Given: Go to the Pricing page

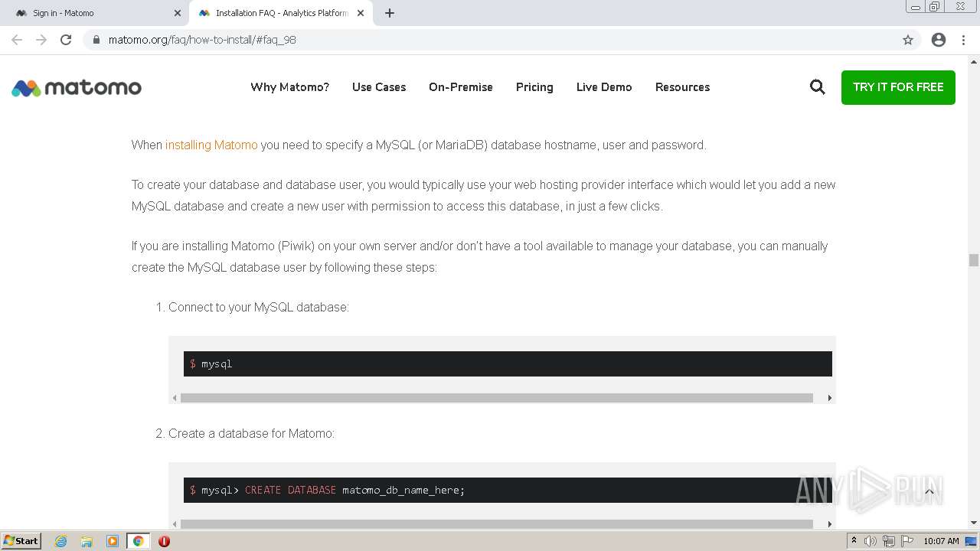Looking at the screenshot, I should (534, 87).
